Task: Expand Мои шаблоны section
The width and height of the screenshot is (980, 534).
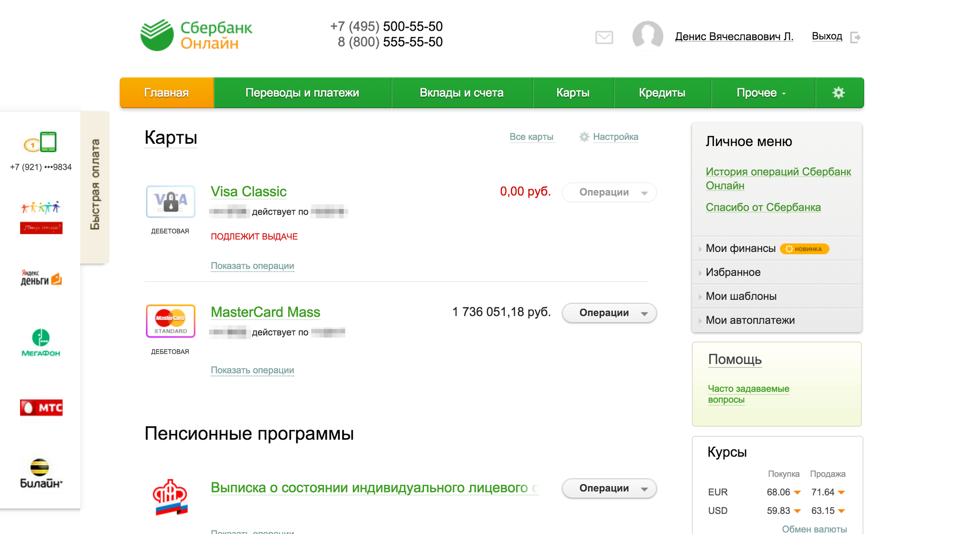Action: (777, 296)
